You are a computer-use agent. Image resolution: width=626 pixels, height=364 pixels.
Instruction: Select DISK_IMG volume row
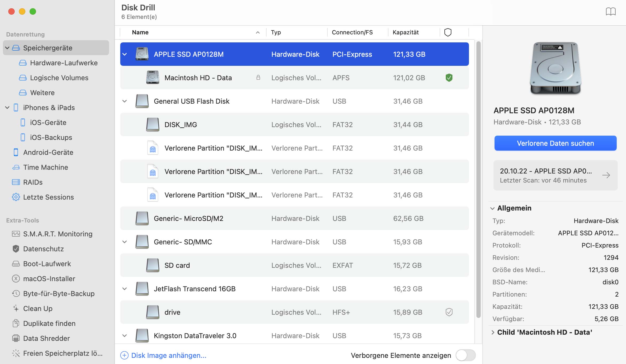(x=294, y=124)
